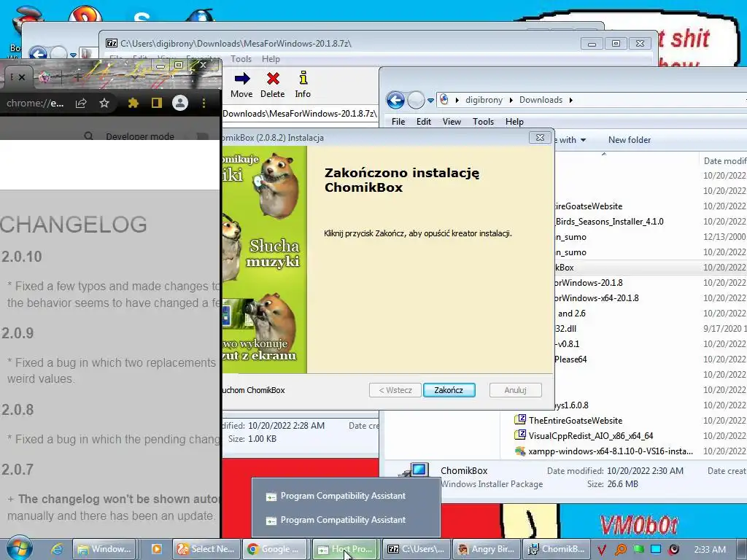Switch to Angry Birds taskbar button
The height and width of the screenshot is (560, 747).
coord(486,549)
